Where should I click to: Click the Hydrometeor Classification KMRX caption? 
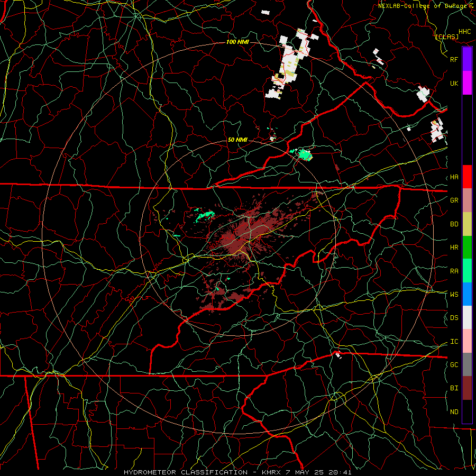(x=237, y=472)
